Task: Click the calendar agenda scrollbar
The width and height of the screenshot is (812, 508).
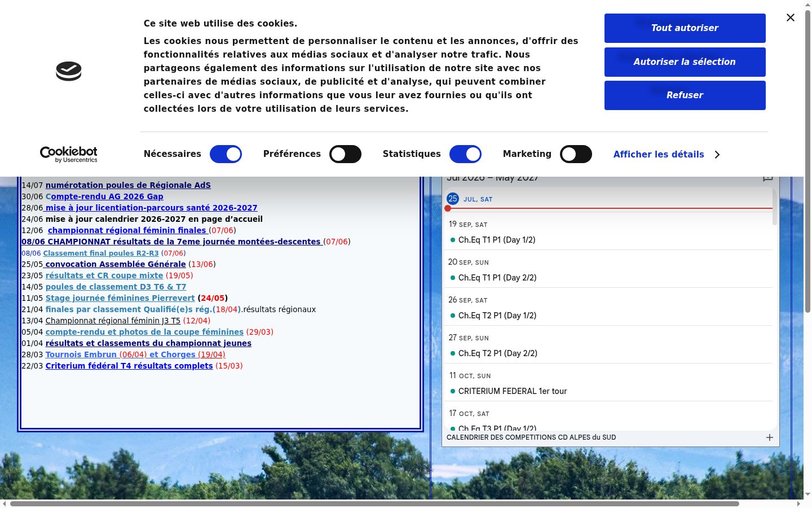Action: click(x=775, y=207)
